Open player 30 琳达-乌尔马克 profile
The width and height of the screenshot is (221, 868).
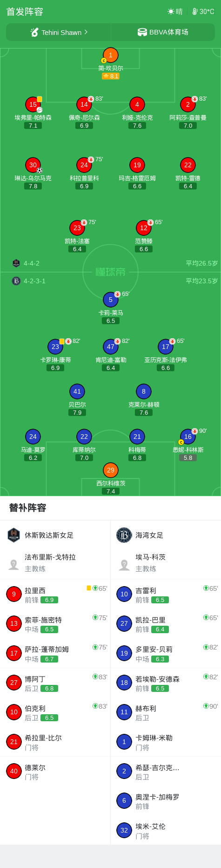point(33,165)
